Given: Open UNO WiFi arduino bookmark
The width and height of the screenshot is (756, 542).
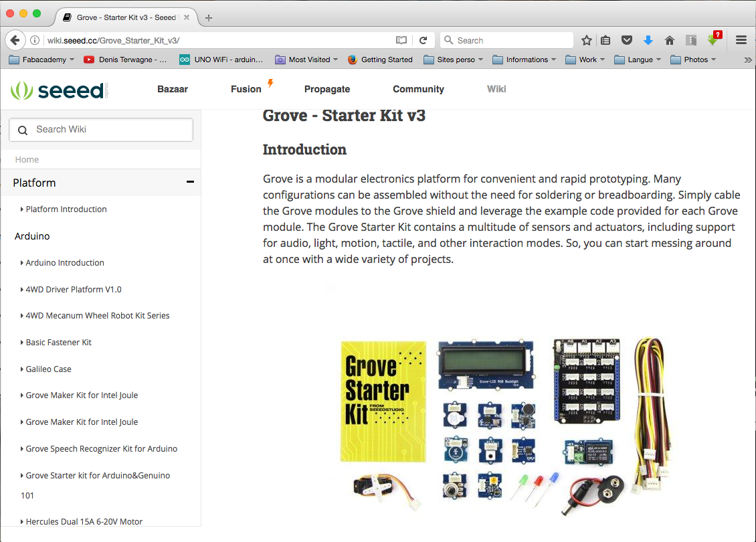Looking at the screenshot, I should point(221,60).
